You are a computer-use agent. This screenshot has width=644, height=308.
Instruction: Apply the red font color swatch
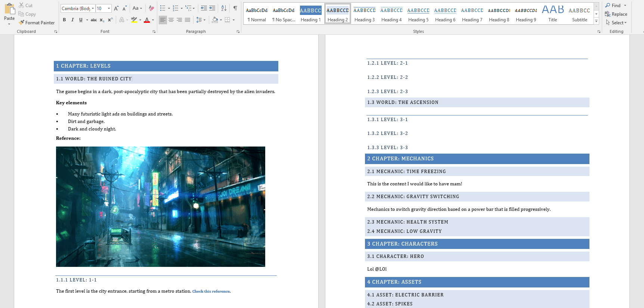[x=147, y=20]
